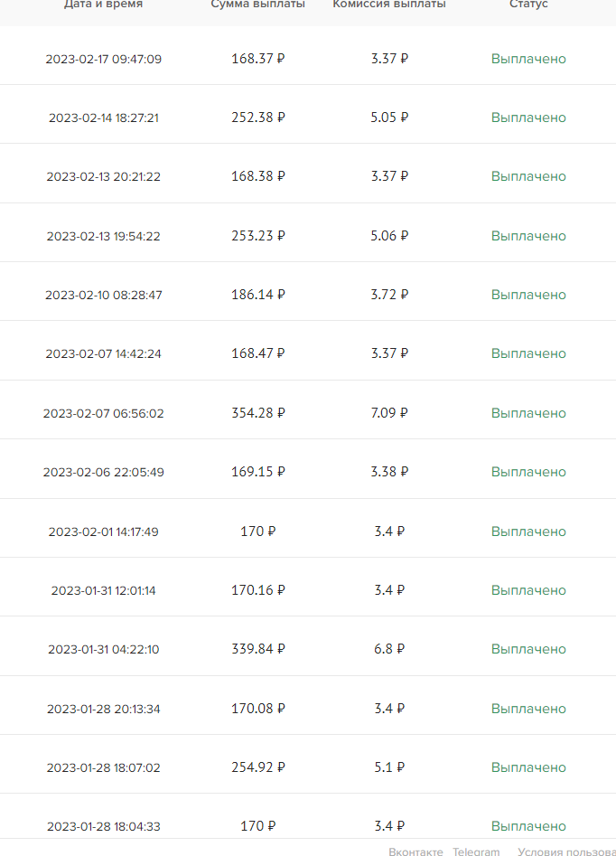
Task: Click "Выплачено" status for 2023-02-06 22:05:49
Action: 528,472
